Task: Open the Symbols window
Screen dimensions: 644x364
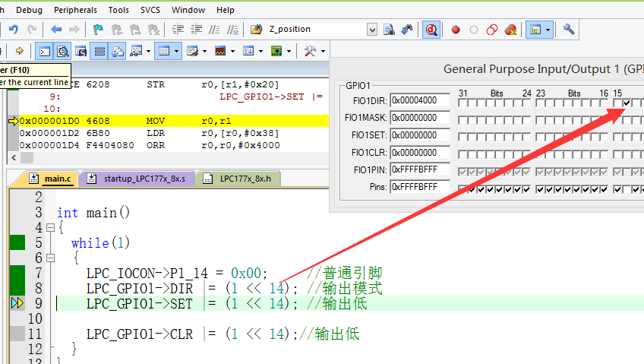Action: 81,52
